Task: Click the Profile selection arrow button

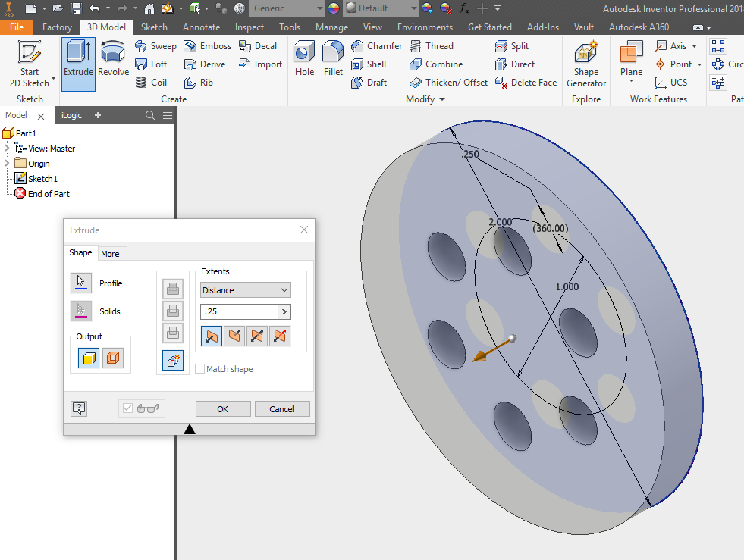Action: point(80,283)
